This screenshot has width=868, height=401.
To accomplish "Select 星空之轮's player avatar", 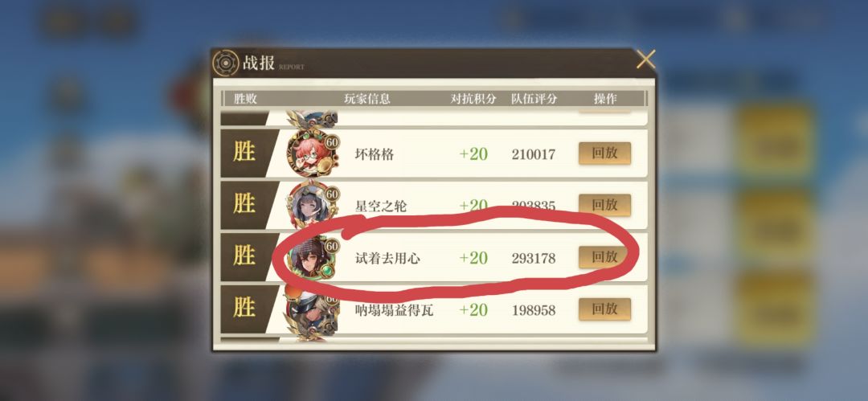I will 313,205.
